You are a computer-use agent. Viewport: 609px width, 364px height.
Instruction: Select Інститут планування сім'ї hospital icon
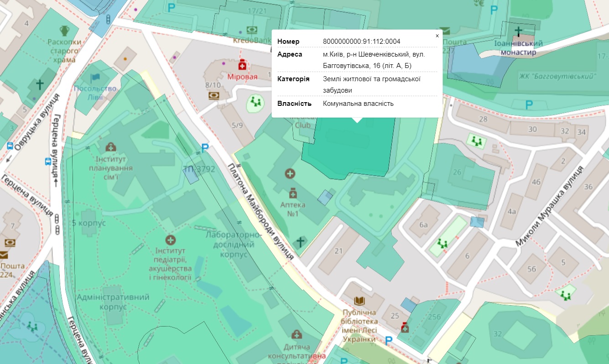click(110, 147)
